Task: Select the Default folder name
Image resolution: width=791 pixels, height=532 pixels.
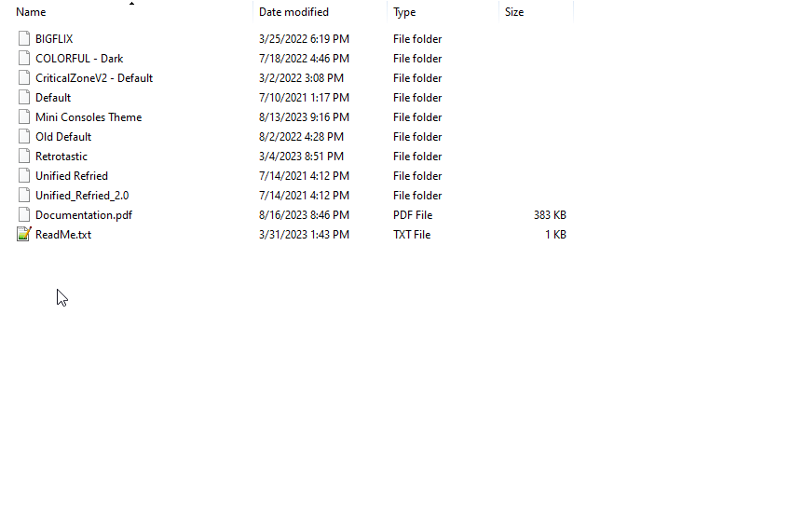Action: [53, 98]
